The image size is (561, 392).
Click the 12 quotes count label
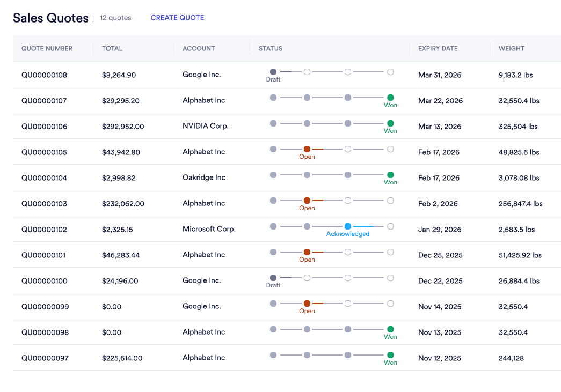click(115, 18)
